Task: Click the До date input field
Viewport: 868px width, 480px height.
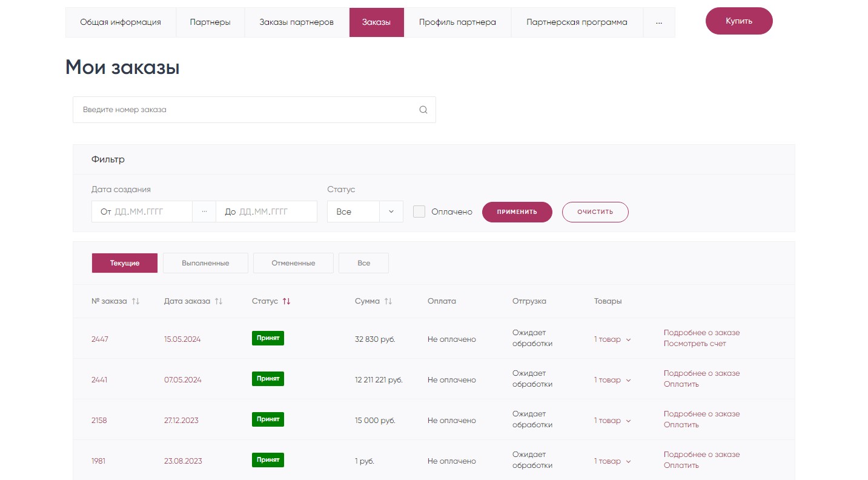Action: pos(267,212)
